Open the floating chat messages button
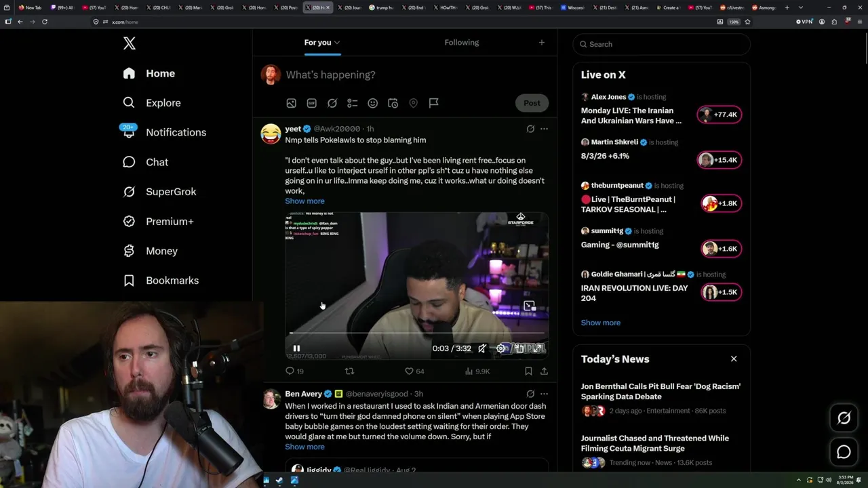The image size is (868, 488). coord(844,452)
